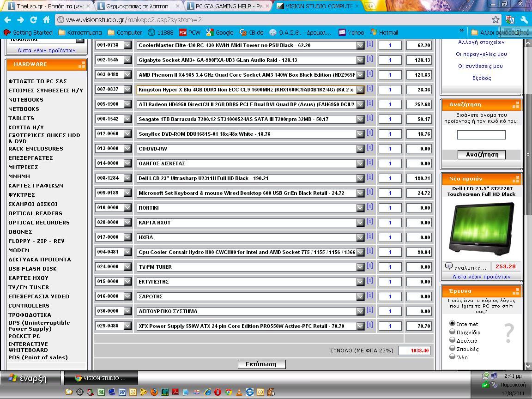Launch Opera from the quick launch bar
The image size is (532, 399).
click(x=218, y=392)
